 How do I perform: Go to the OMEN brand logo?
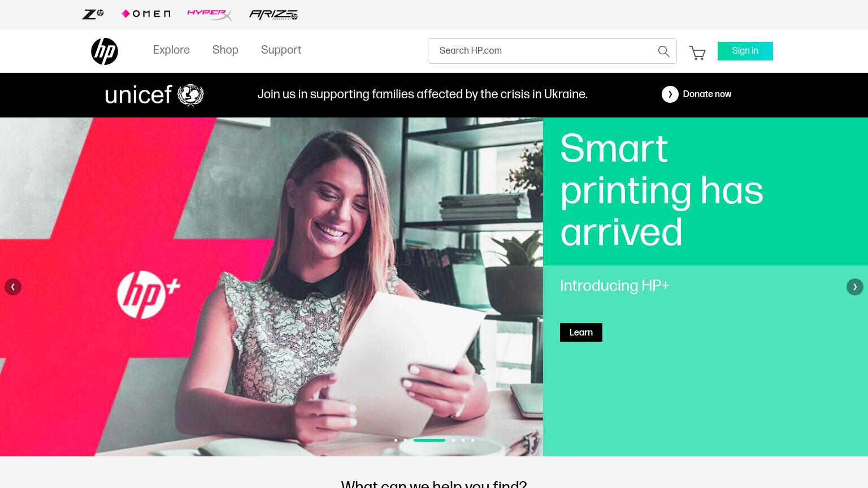pyautogui.click(x=146, y=14)
